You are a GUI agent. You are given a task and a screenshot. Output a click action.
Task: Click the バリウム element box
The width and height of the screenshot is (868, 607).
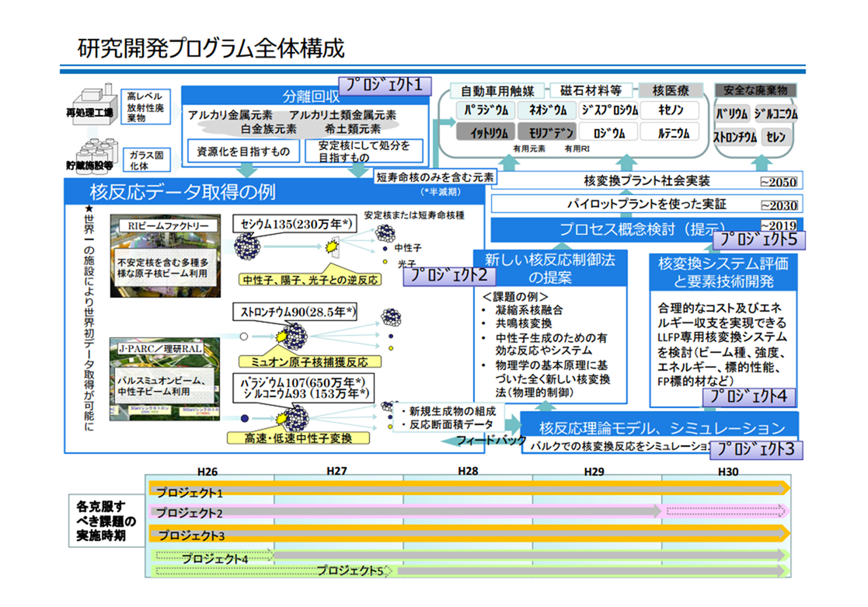pyautogui.click(x=732, y=113)
